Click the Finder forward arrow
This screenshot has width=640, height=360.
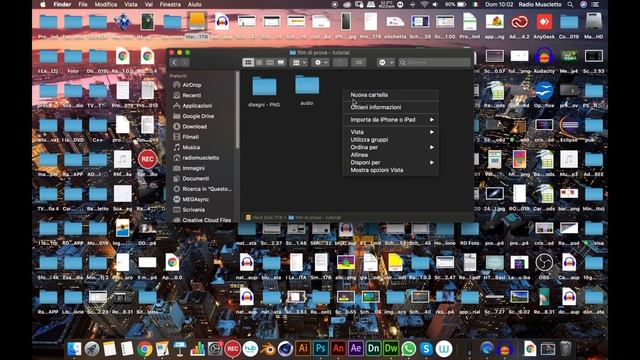[184, 62]
